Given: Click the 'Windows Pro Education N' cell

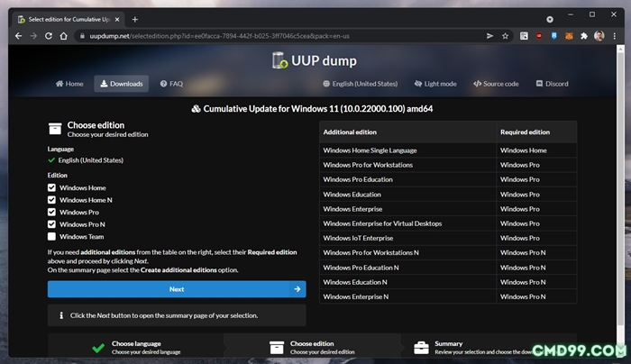Looking at the screenshot, I should tap(407, 268).
